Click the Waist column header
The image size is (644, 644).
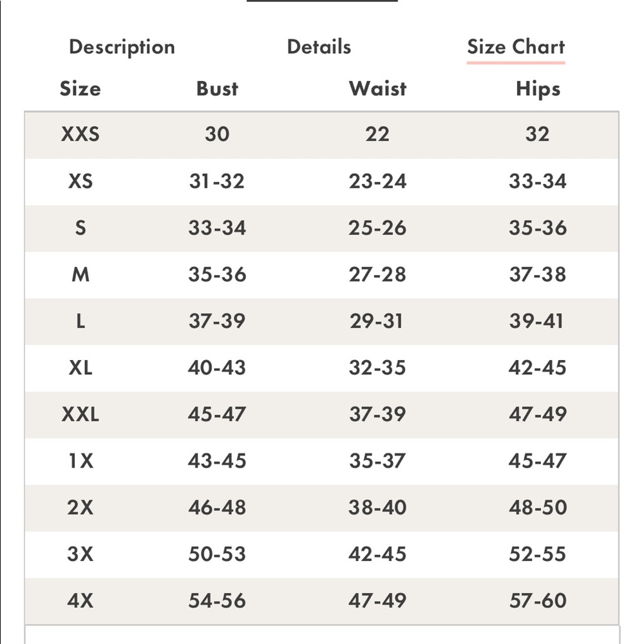(x=377, y=89)
